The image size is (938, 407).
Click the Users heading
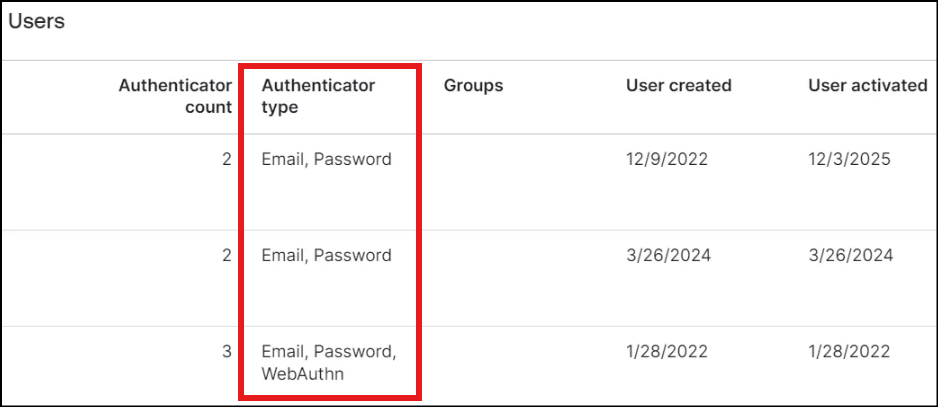tap(37, 21)
